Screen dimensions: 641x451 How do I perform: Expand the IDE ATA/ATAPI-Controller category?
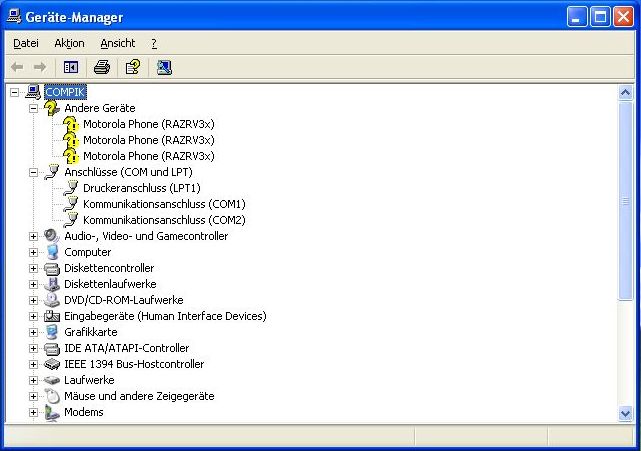(34, 348)
